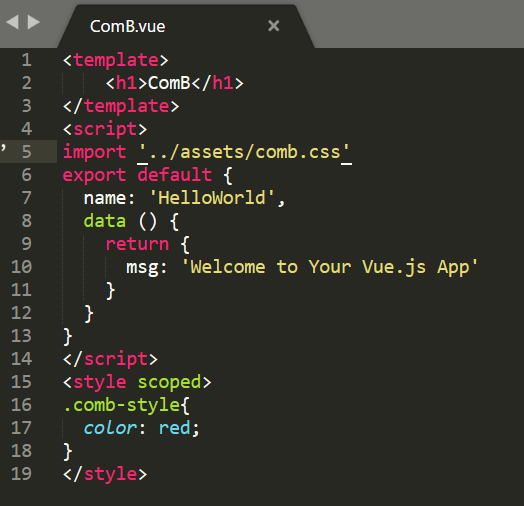Viewport: 524px width, 506px height.
Task: Click the <h1>ComB</h1> line
Action: [x=174, y=83]
